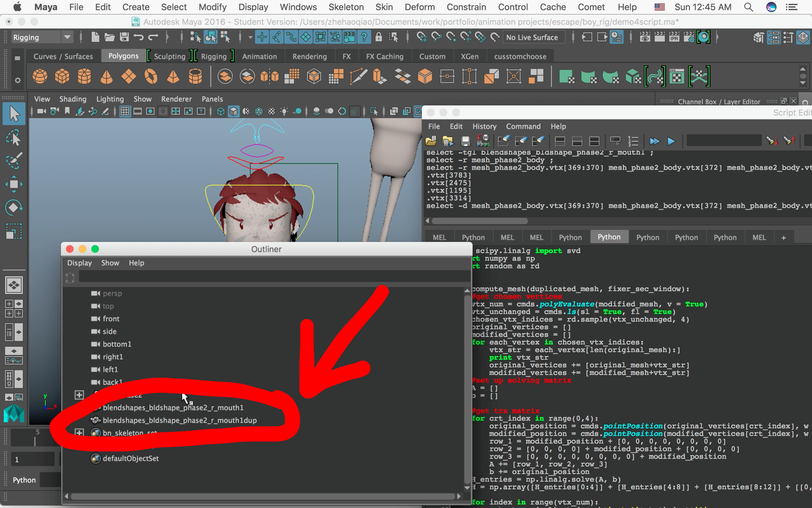Image resolution: width=812 pixels, height=508 pixels.
Task: Pick the Scale tool in toolbox
Action: point(14,231)
